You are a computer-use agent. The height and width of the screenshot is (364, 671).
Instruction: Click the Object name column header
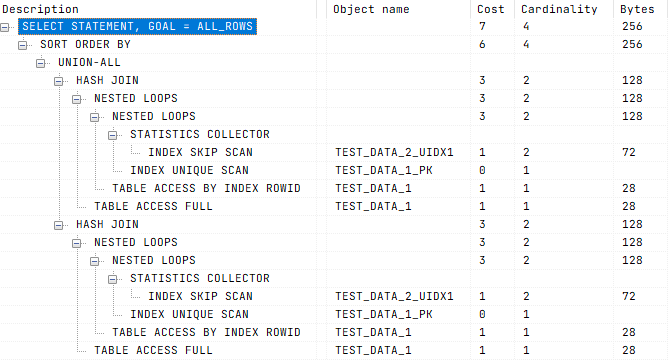tap(371, 9)
